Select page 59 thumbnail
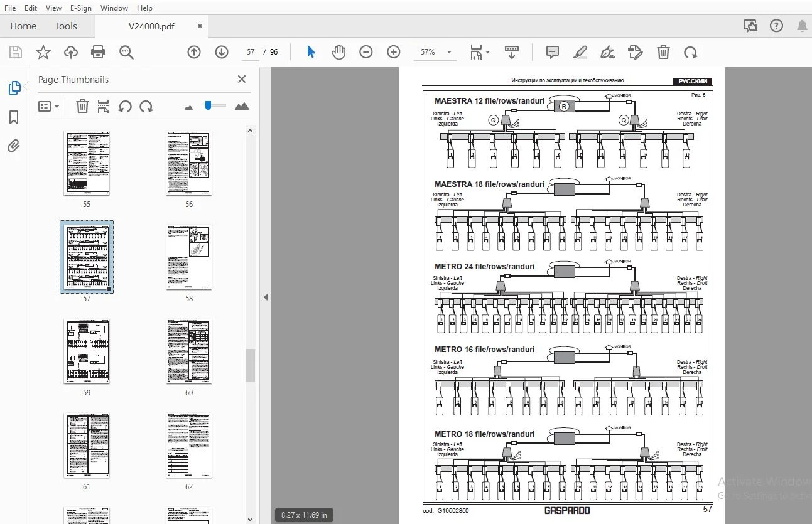Image resolution: width=812 pixels, height=524 pixels. (x=87, y=351)
